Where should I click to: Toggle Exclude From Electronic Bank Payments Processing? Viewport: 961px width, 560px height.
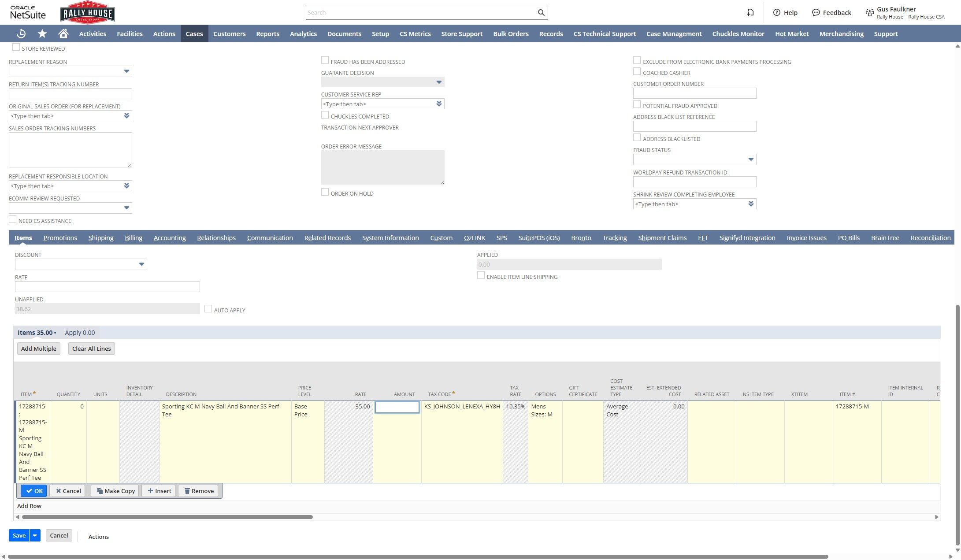click(637, 60)
